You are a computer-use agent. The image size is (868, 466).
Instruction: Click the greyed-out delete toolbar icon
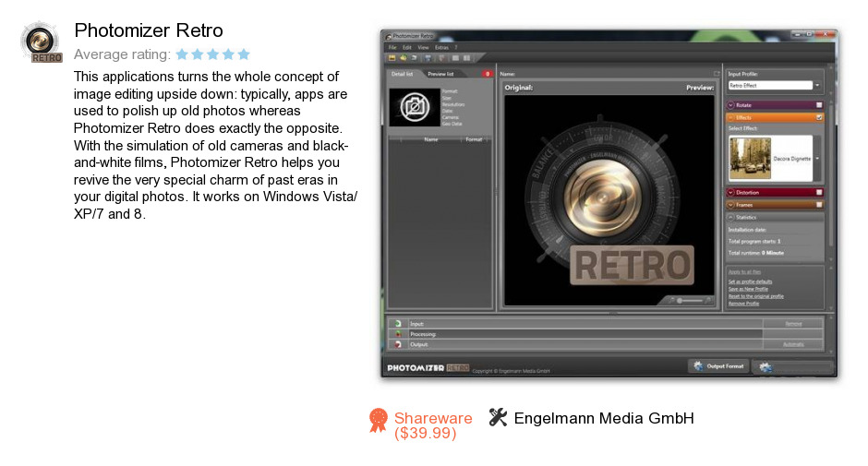[x=441, y=57]
